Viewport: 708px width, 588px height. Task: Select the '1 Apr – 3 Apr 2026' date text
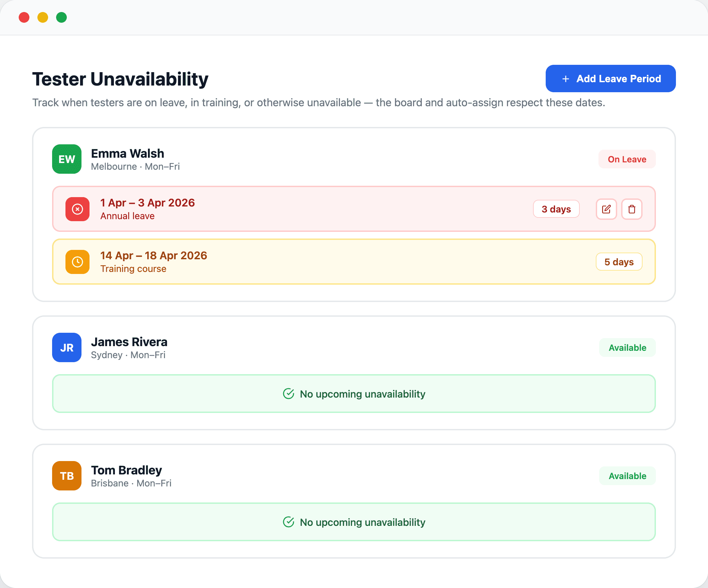tap(147, 203)
